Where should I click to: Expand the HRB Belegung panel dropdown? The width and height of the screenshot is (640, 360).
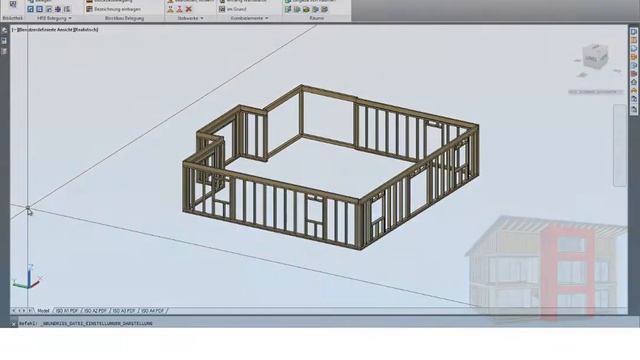[x=70, y=18]
